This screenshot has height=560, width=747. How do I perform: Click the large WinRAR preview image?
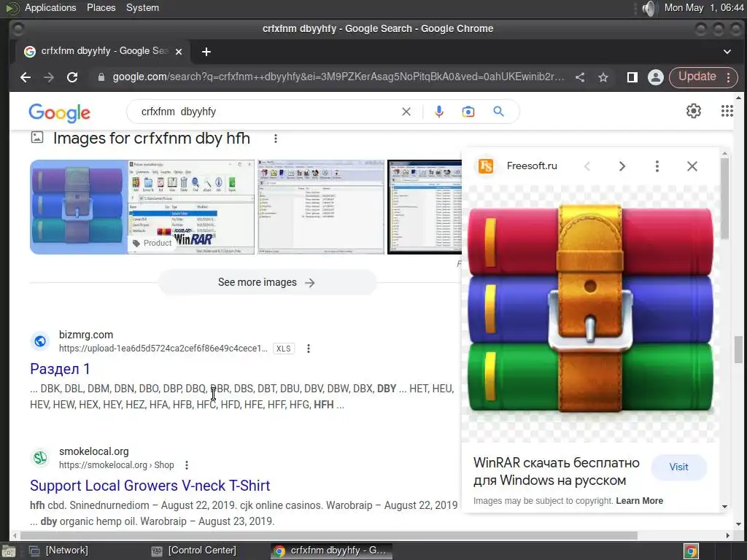coord(590,309)
